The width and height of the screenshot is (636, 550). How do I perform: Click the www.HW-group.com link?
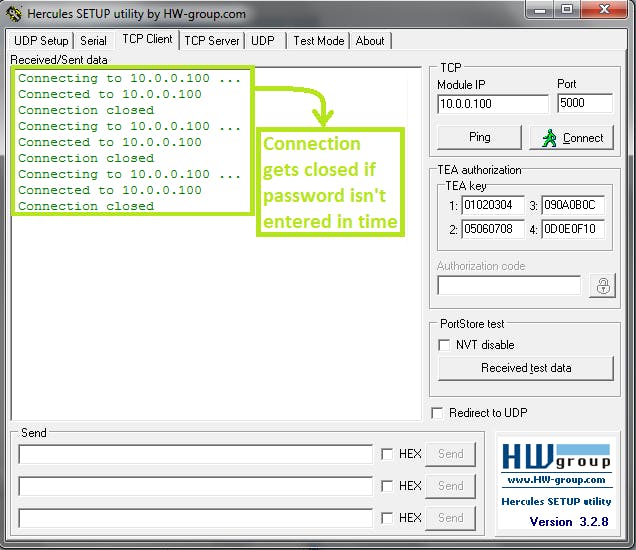[x=556, y=480]
